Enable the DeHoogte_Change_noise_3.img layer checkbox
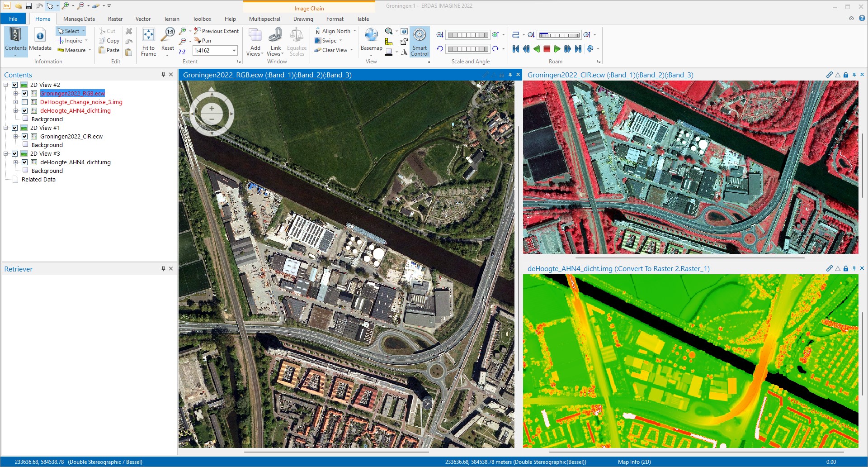This screenshot has width=868, height=467. point(25,102)
